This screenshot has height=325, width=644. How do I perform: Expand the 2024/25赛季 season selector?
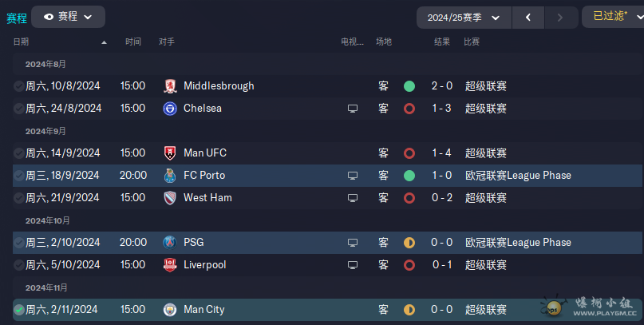pyautogui.click(x=464, y=18)
